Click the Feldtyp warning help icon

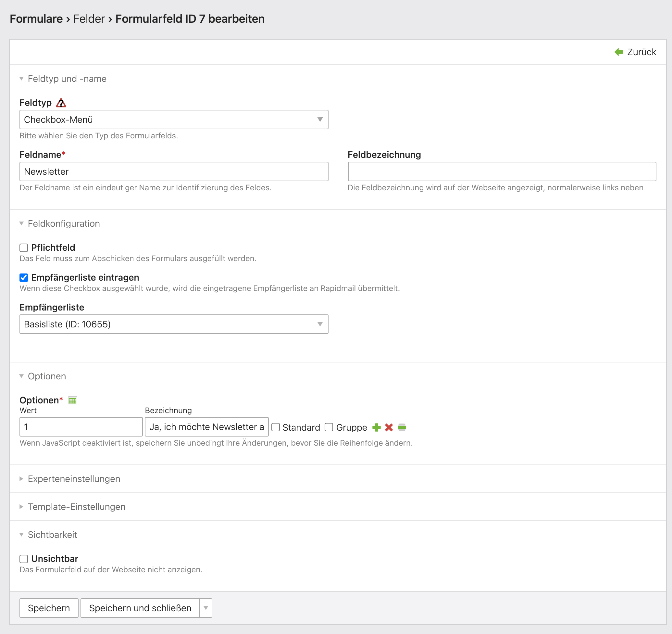(x=61, y=103)
